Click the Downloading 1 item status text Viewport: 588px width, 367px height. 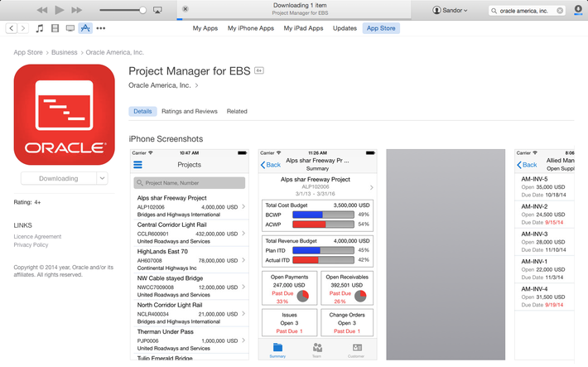point(300,5)
